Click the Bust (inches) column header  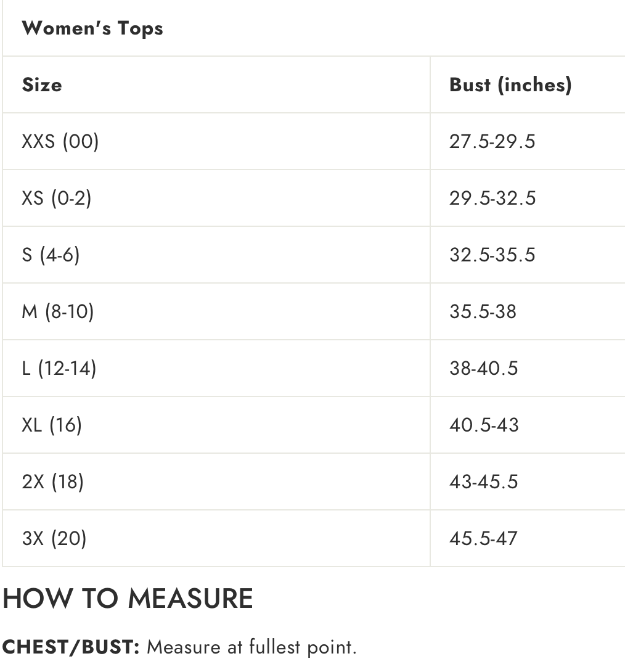510,84
